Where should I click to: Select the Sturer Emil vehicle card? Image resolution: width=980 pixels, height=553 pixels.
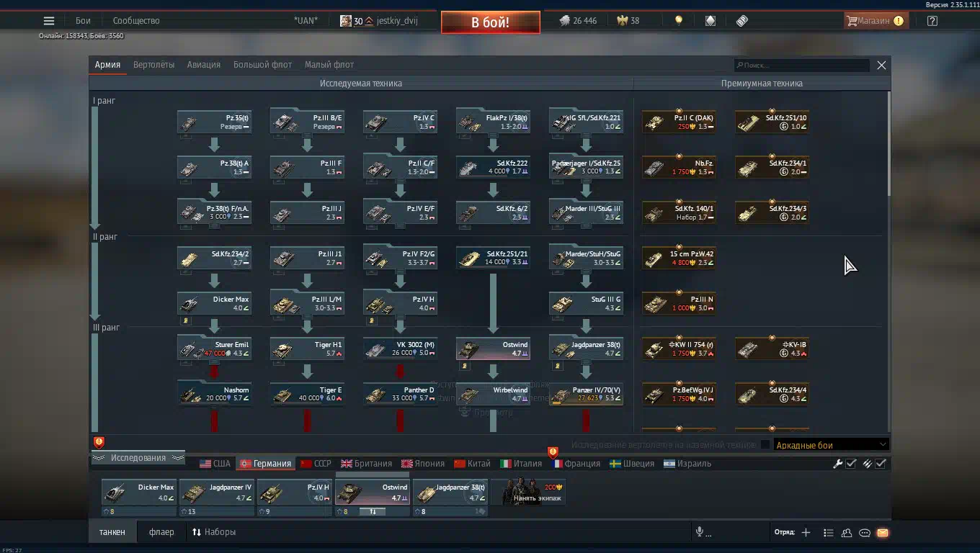(214, 349)
